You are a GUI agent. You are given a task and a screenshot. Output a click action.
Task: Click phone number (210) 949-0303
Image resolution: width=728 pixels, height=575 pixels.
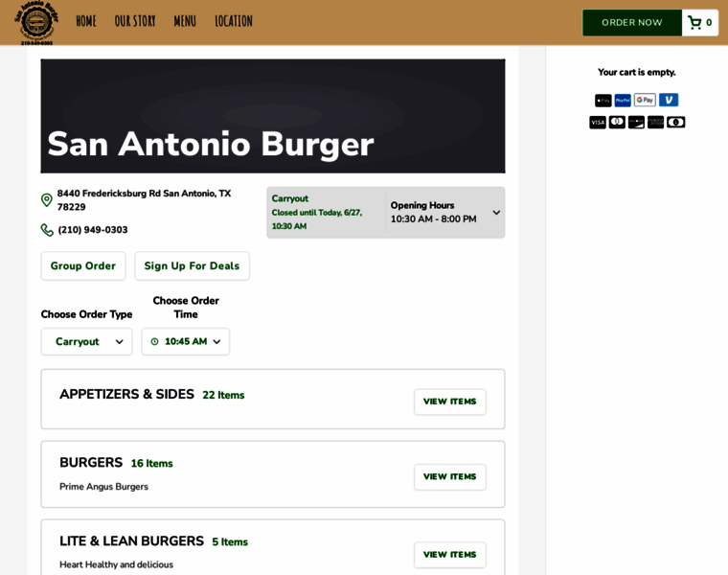(x=93, y=230)
